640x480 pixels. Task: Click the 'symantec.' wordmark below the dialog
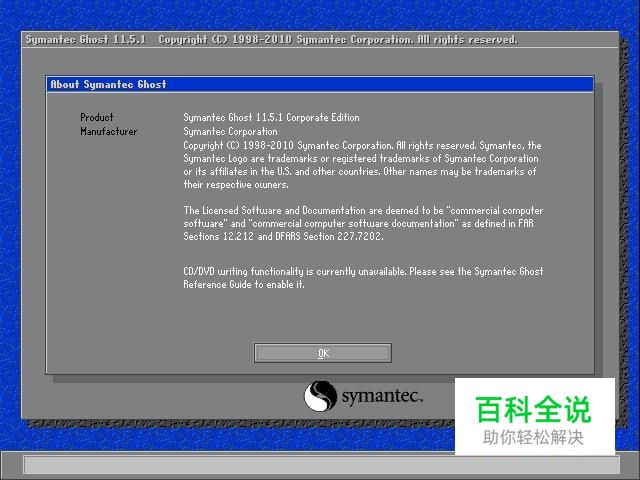pyautogui.click(x=382, y=396)
